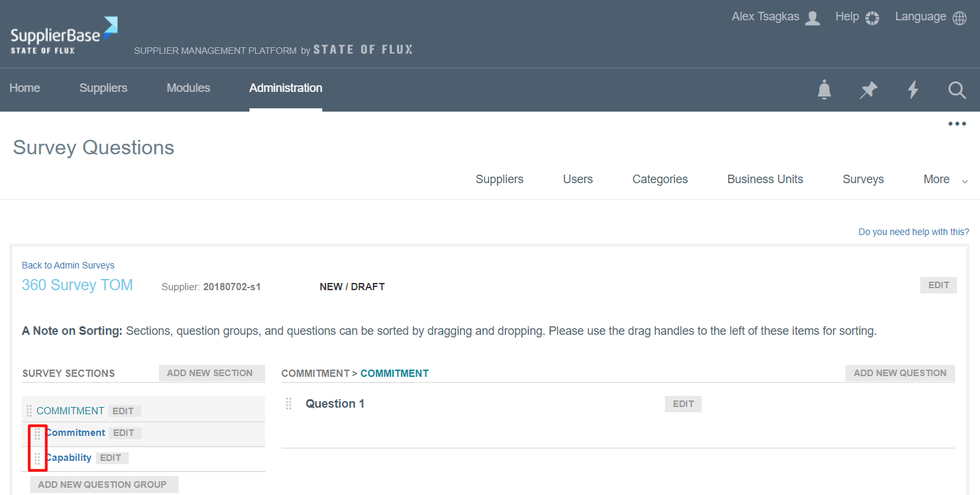
Task: Click the pin icon in navigation bar
Action: [x=868, y=89]
